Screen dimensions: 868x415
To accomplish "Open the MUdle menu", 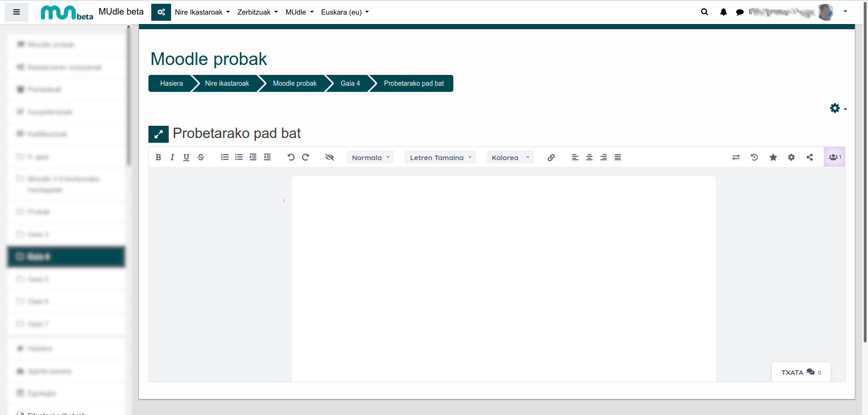I will tap(299, 12).
